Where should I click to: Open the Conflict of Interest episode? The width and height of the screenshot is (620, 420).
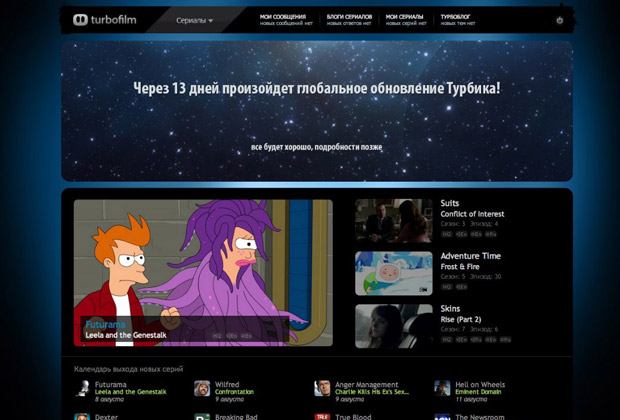(473, 214)
